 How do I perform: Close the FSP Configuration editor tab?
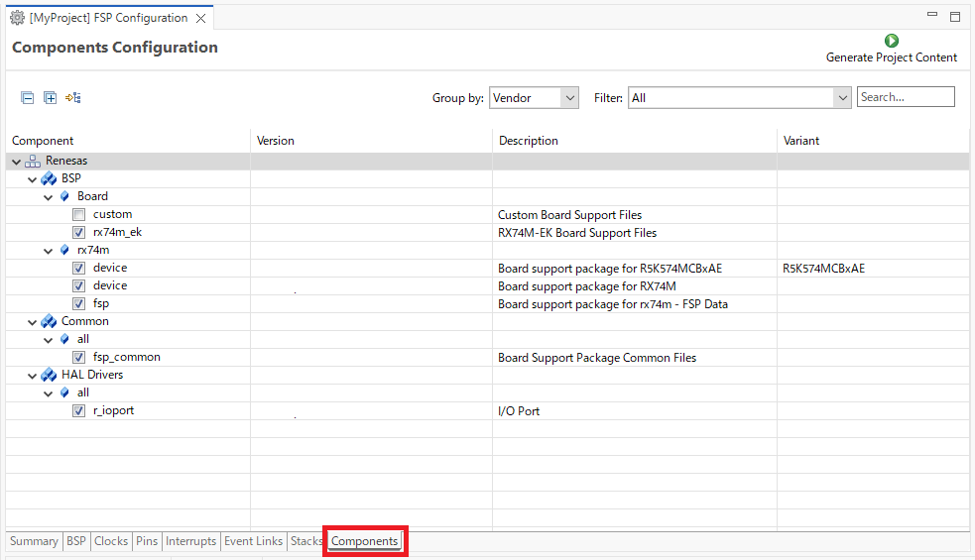(x=200, y=19)
